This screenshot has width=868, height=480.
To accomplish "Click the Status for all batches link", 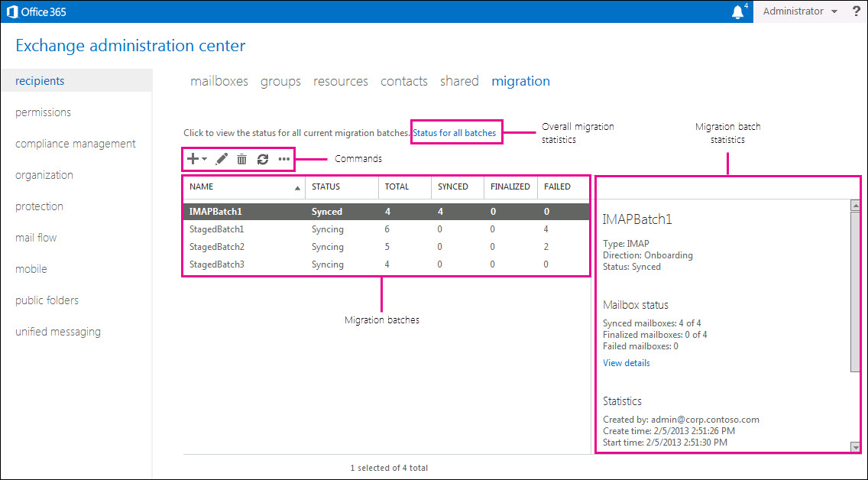I will [x=455, y=133].
